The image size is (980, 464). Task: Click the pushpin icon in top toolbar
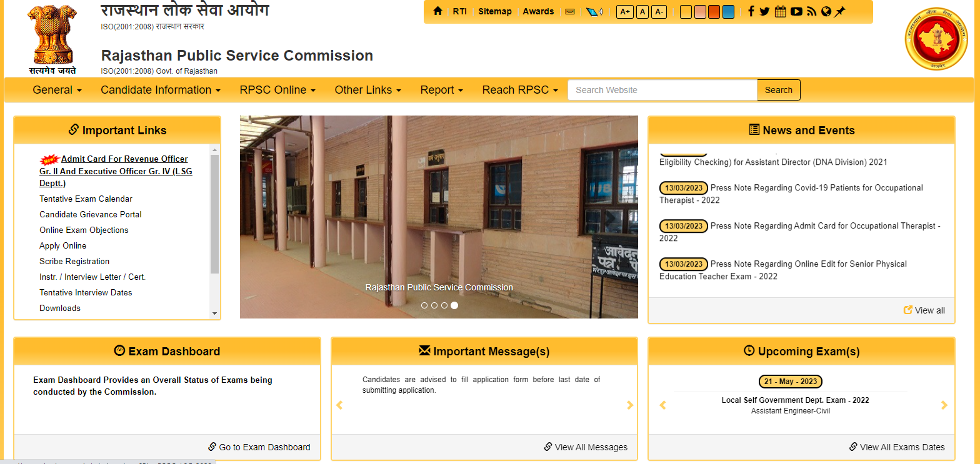tap(840, 11)
